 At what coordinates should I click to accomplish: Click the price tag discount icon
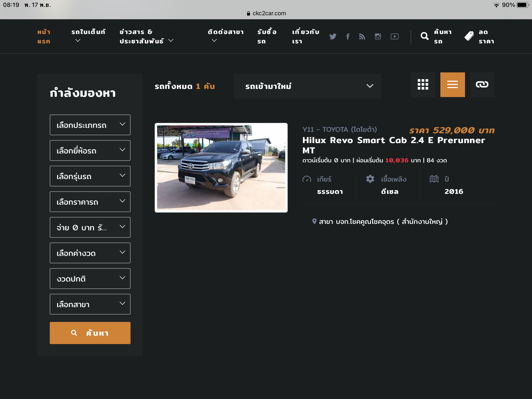pos(469,36)
